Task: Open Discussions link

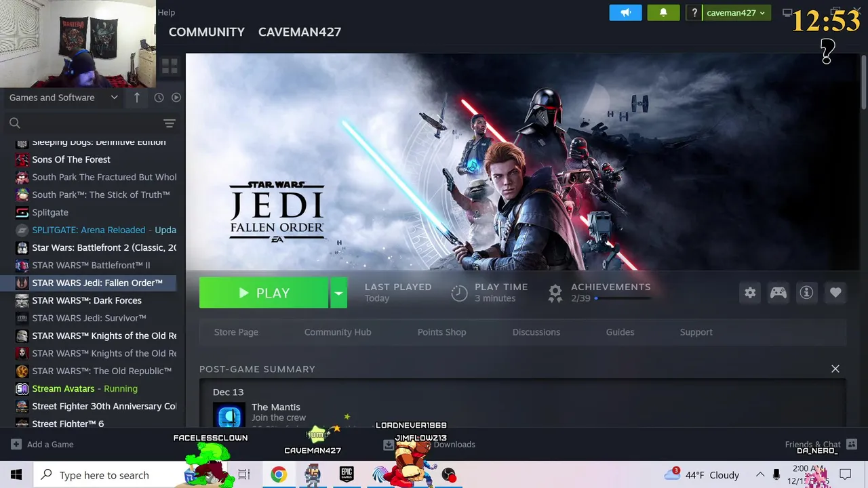Action: pos(536,332)
